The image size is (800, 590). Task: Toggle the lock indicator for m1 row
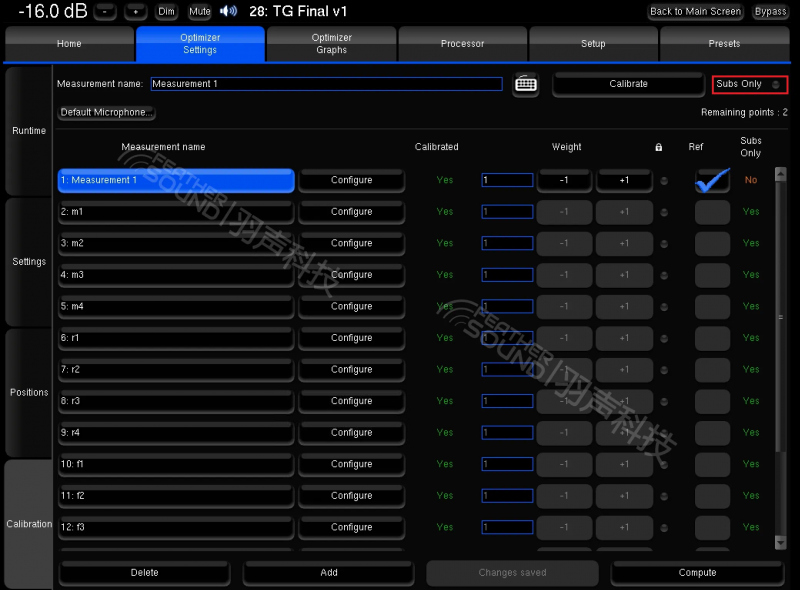[x=664, y=212]
